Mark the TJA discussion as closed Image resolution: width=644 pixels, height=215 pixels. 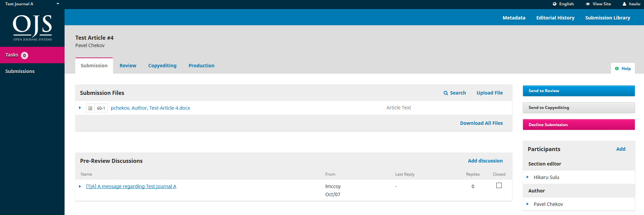pos(499,185)
